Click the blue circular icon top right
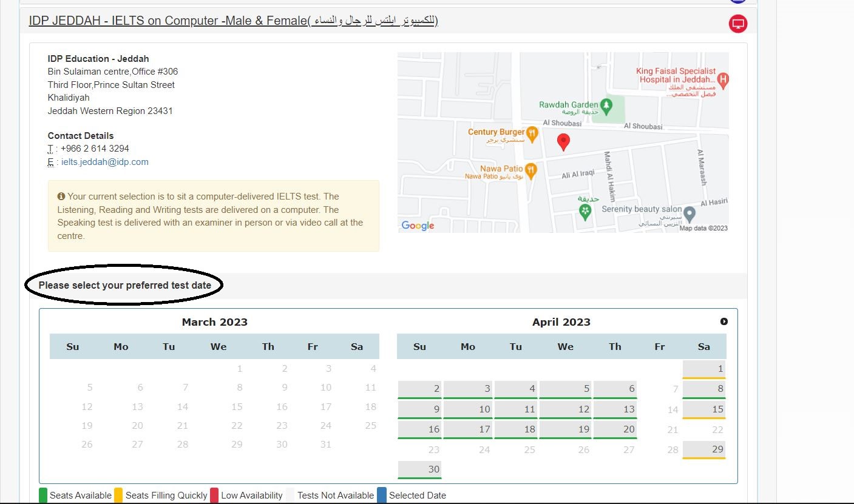Image resolution: width=854 pixels, height=504 pixels. [x=737, y=0]
